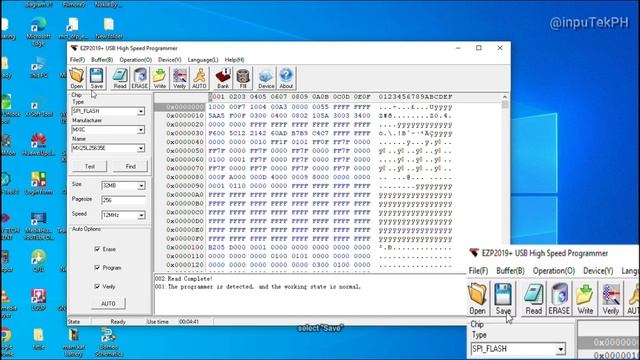Viewport: 640px width, 360px height.
Task: Click the AUTO button under Auto Options
Action: coord(108,304)
